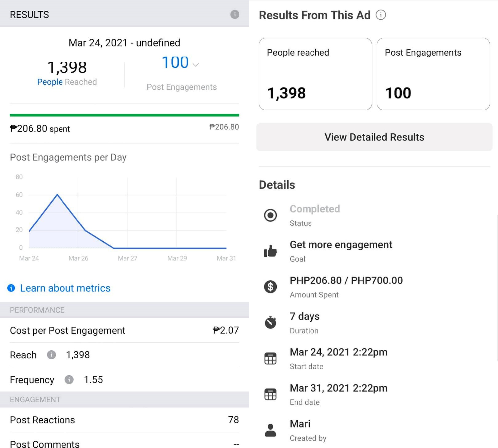This screenshot has width=498, height=448.
Task: Select the Post Engagements card
Action: pyautogui.click(x=433, y=74)
